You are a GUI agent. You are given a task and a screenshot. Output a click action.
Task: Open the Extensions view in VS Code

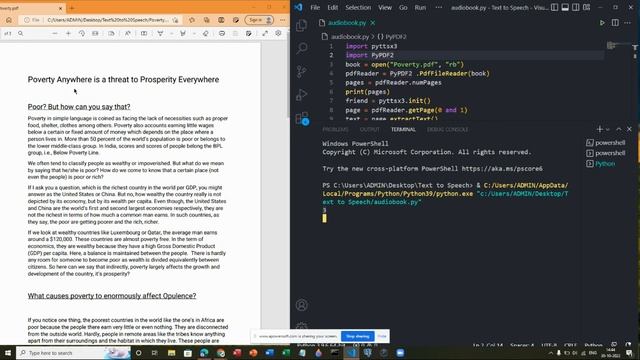[302, 118]
